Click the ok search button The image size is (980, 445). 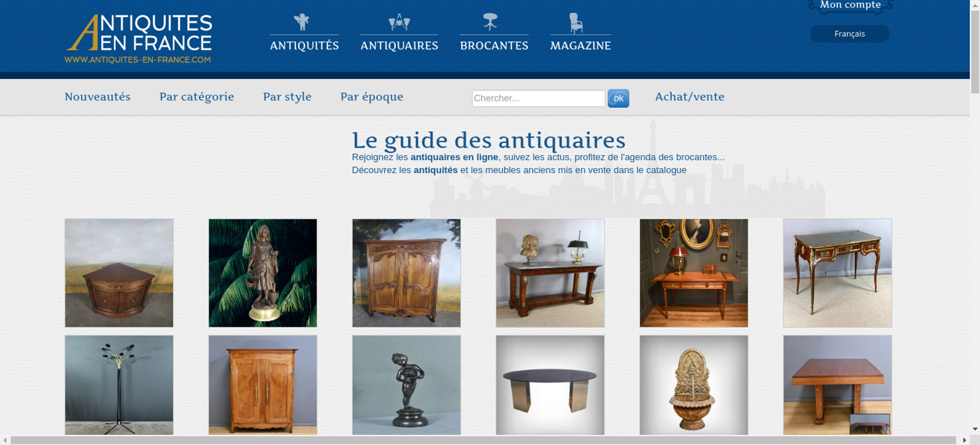(x=618, y=98)
